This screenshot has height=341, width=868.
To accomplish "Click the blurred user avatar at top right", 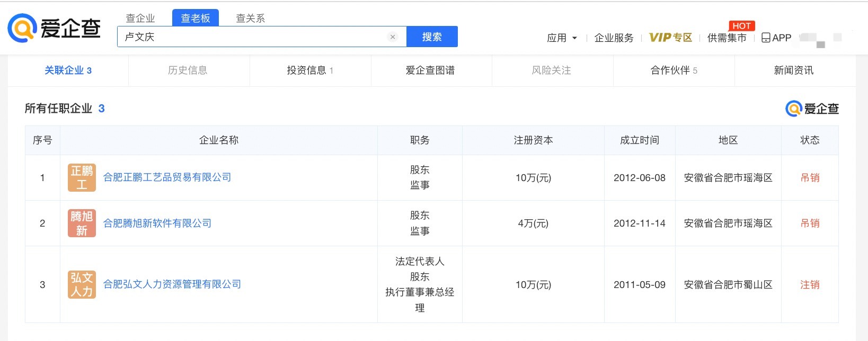I will (820, 39).
